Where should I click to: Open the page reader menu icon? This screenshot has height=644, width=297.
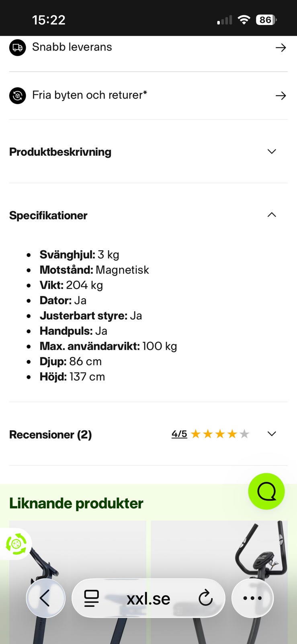point(92,598)
